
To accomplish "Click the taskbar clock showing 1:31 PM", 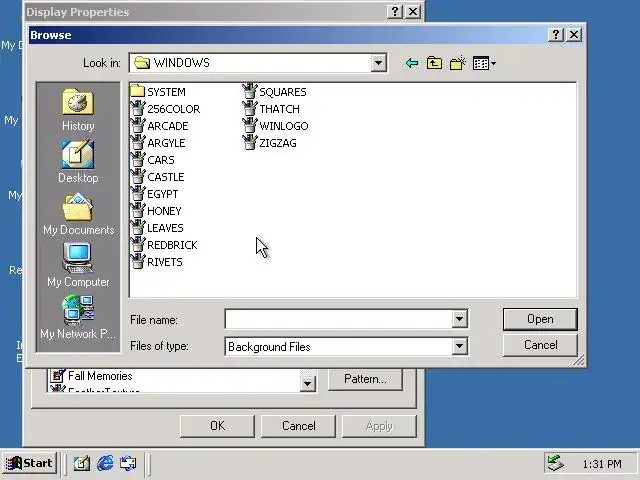I will coord(602,464).
